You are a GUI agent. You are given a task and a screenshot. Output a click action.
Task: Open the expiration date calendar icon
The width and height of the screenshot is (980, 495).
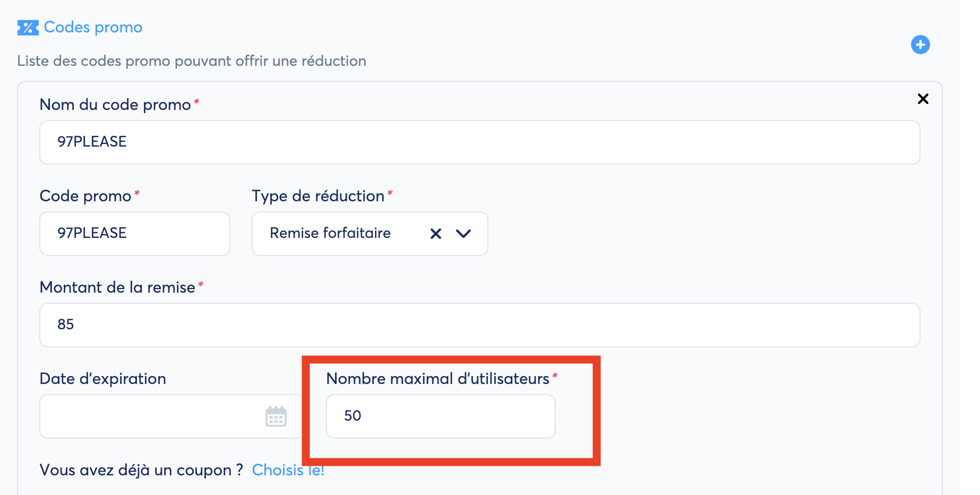276,417
